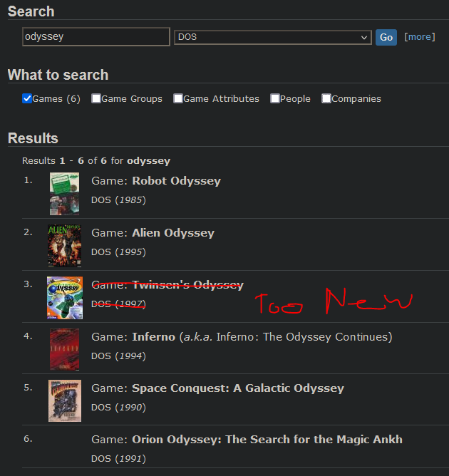Click DOS (1997) under Twinsen's Odyssey
Viewport: 449px width, 476px height.
pos(119,304)
